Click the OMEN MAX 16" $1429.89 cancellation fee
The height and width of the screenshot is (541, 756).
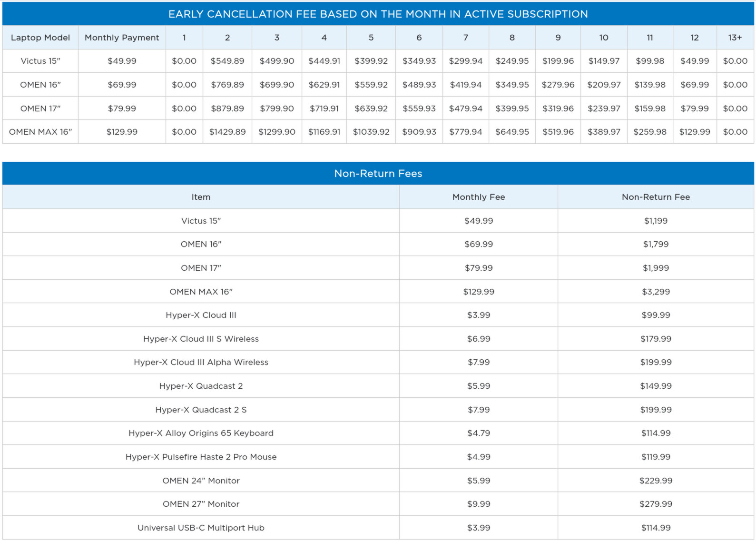(227, 132)
